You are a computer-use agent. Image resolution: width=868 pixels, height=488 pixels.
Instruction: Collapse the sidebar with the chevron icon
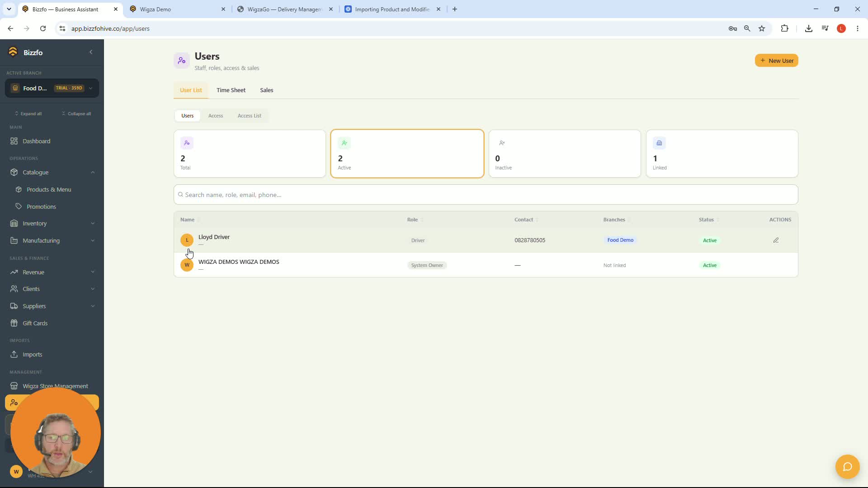91,52
